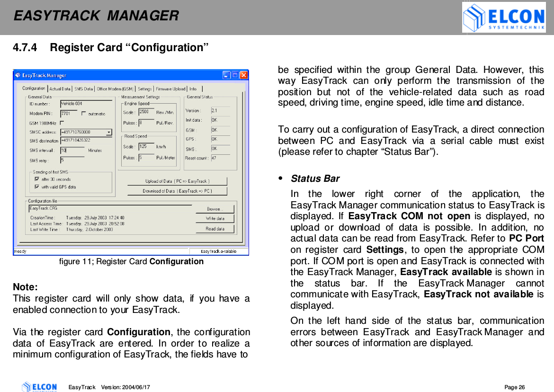This screenshot has height=392, width=554.
Task: Disable the 'with valid GPS data' checkbox
Action: [x=36, y=187]
